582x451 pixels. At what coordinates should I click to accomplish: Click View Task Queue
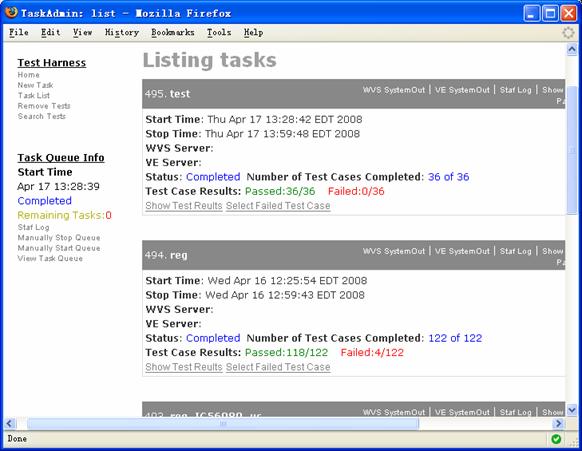pyautogui.click(x=50, y=259)
